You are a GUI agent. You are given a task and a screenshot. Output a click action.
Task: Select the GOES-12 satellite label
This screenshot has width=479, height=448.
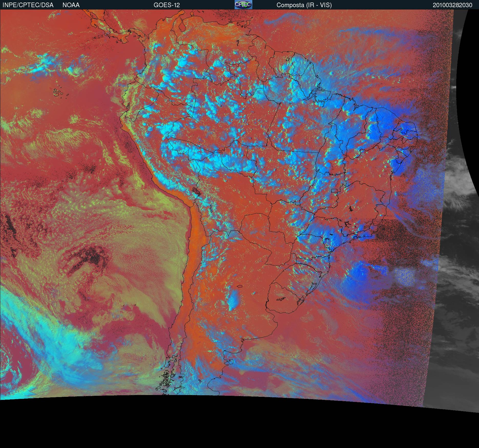coord(166,5)
